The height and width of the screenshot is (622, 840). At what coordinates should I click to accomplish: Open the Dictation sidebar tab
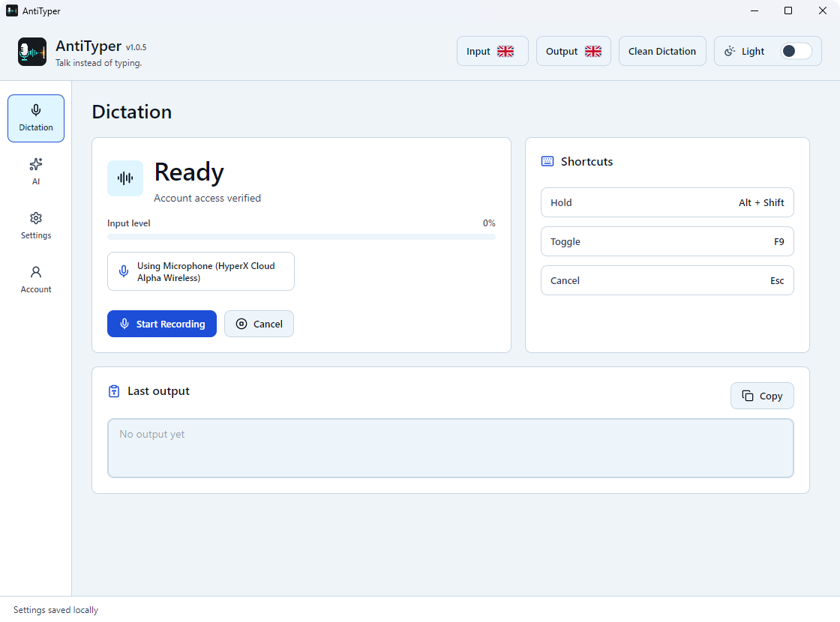36,118
